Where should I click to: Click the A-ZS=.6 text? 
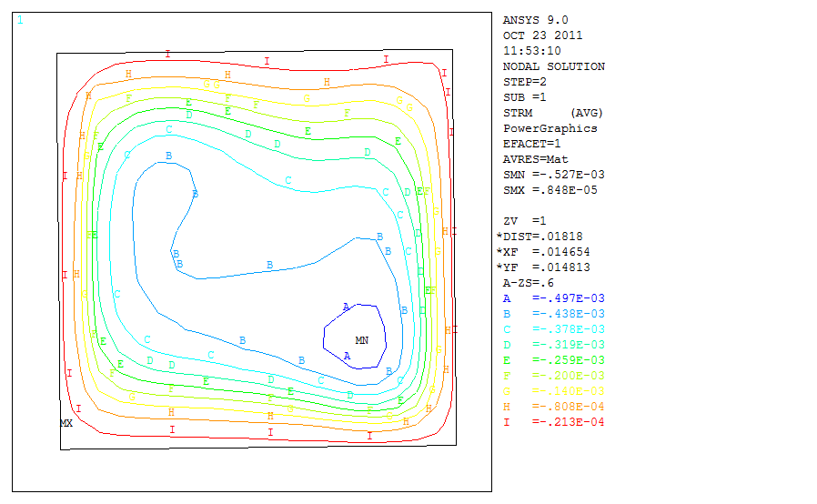pos(528,283)
